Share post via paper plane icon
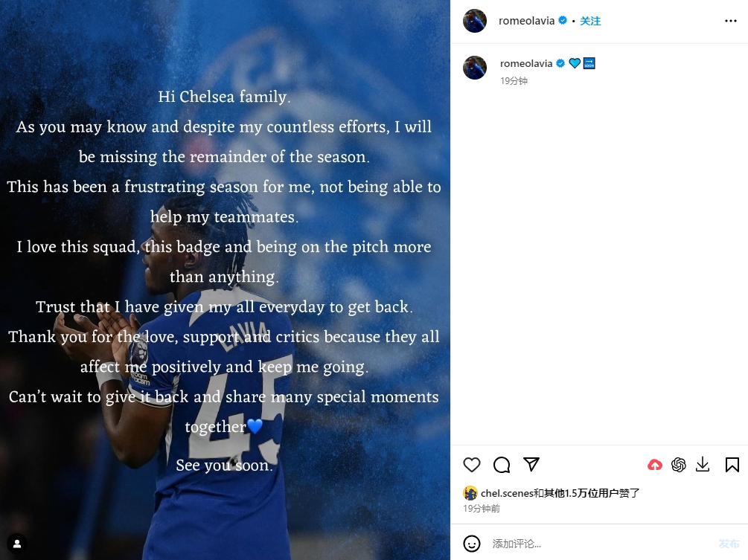 coord(531,464)
